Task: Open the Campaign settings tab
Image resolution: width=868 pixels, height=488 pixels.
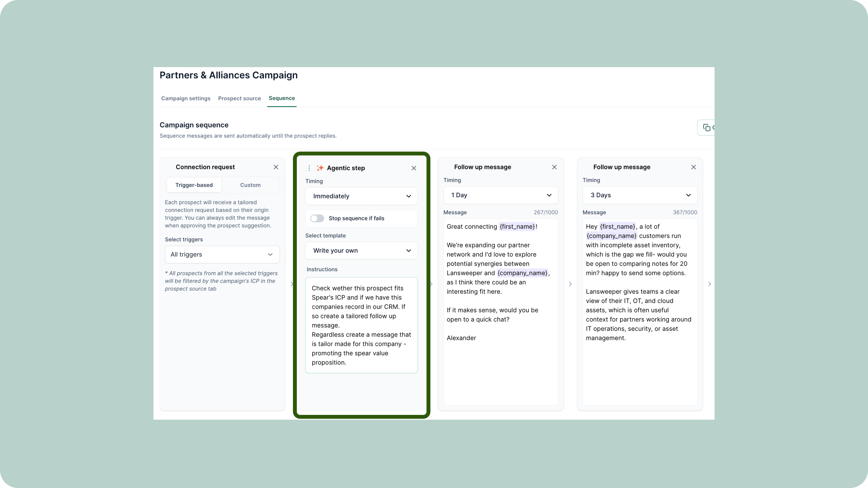Action: [185, 98]
